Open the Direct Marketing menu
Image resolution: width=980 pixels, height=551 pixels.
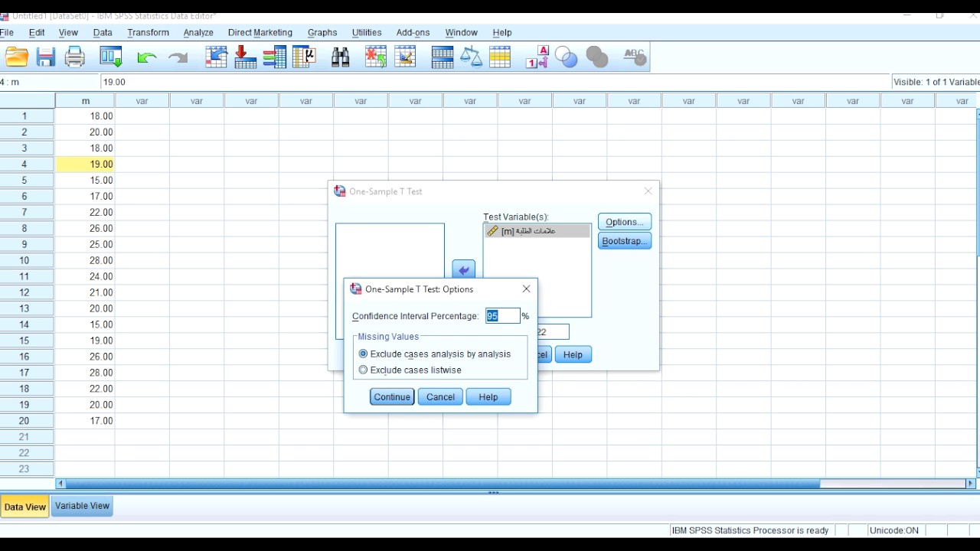260,33
